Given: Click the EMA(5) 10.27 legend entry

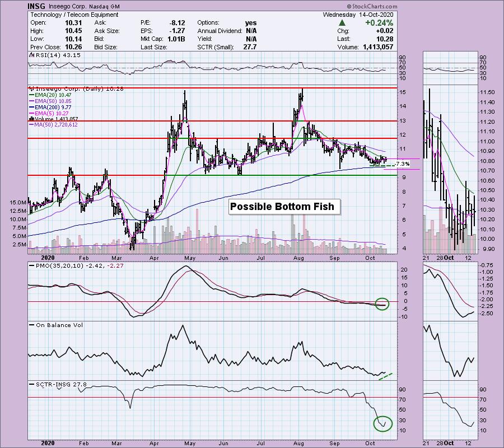Looking at the screenshot, I should (52, 113).
